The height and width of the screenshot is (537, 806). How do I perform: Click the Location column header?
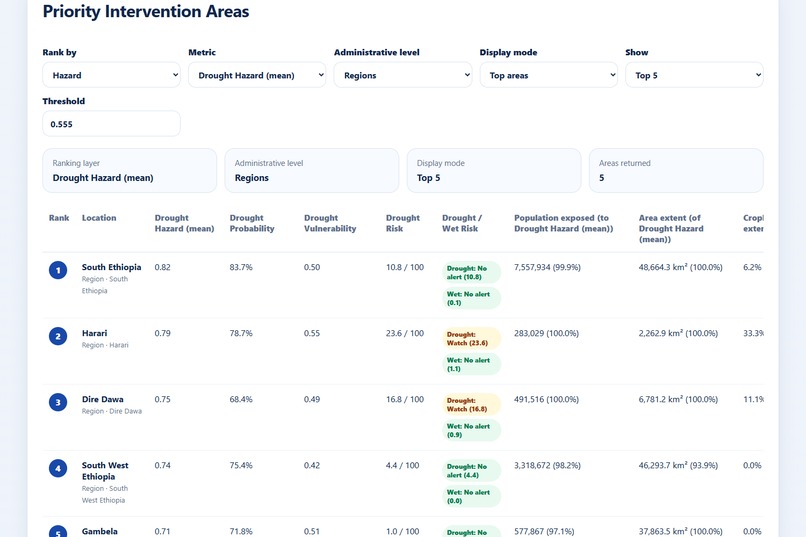tap(99, 218)
